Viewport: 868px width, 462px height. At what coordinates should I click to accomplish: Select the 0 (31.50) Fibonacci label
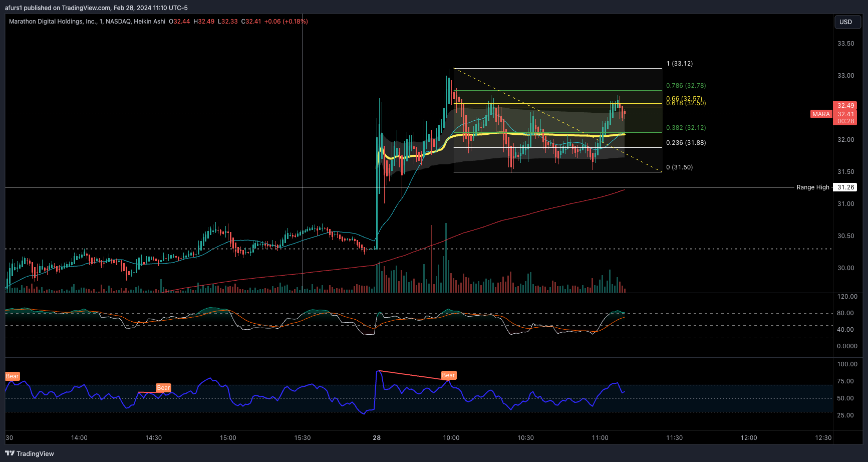(680, 167)
